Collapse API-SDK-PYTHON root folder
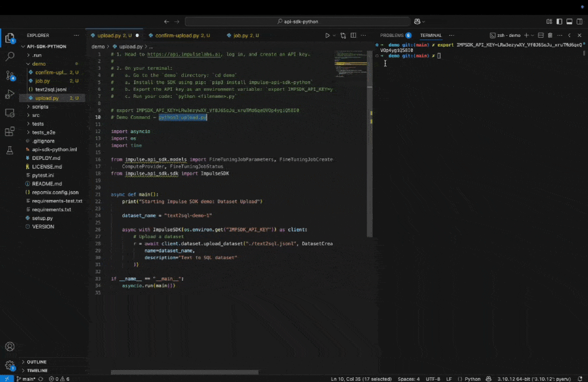Screen dimensions: 588x382 click(x=46, y=47)
